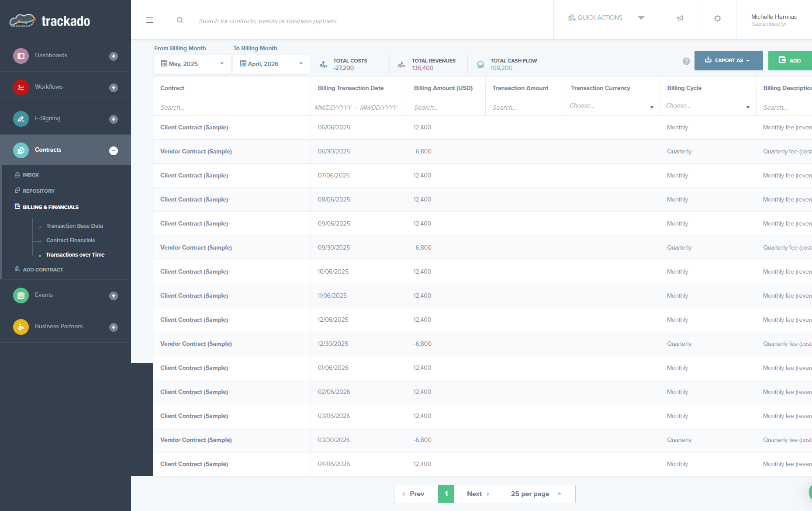Expand the Workflows plus button
The height and width of the screenshot is (511, 812).
coord(114,87)
